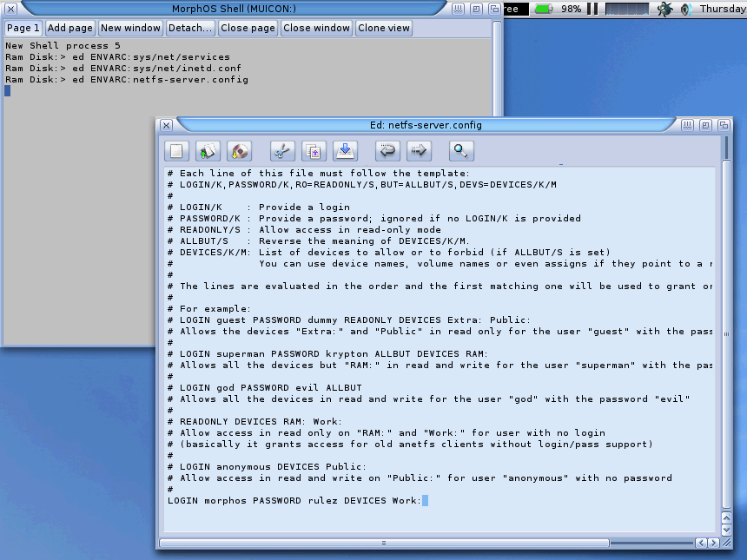Screen dimensions: 747x560
Task: Click the zoom gadget of MorphOS Shell window
Action: (x=476, y=9)
